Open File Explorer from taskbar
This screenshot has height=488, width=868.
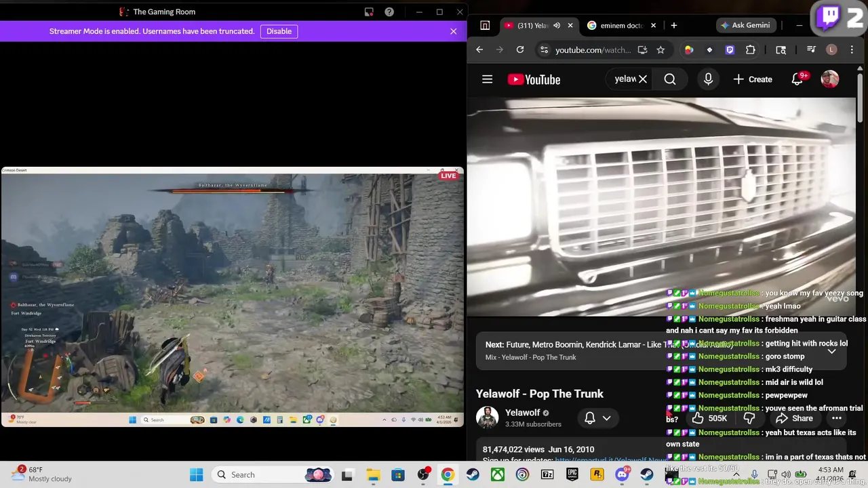373,474
